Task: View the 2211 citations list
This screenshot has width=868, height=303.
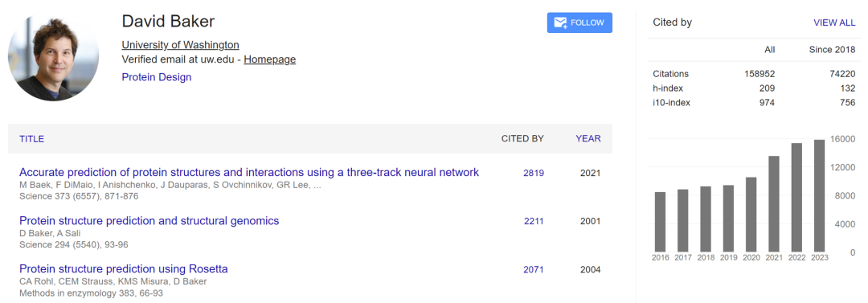Action: point(534,222)
